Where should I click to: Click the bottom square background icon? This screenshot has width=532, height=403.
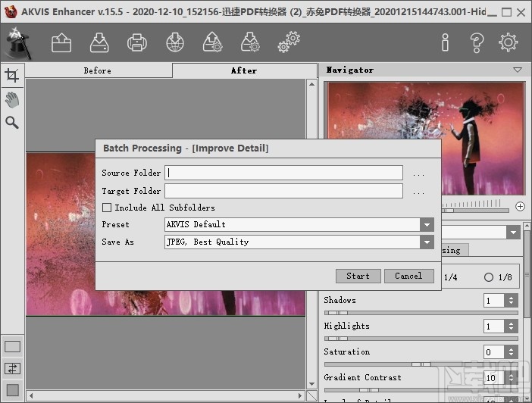pyautogui.click(x=13, y=390)
